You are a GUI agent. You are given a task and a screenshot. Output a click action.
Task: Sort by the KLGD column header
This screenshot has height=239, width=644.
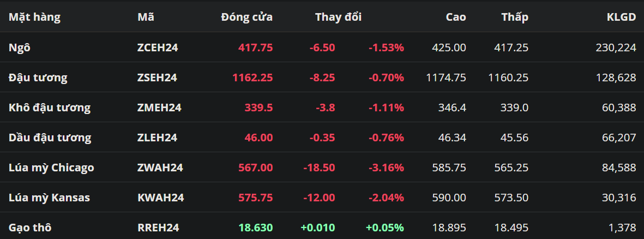click(x=621, y=17)
